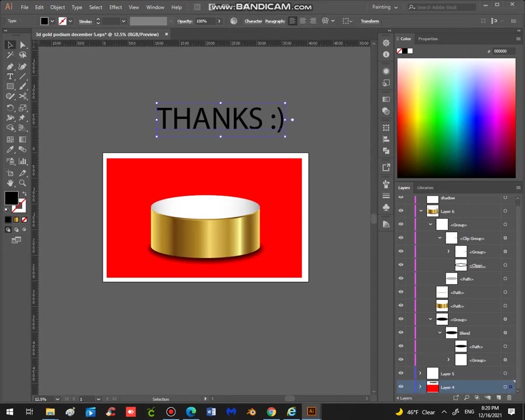Select the Blend tool
This screenshot has width=525, height=420.
click(22, 149)
